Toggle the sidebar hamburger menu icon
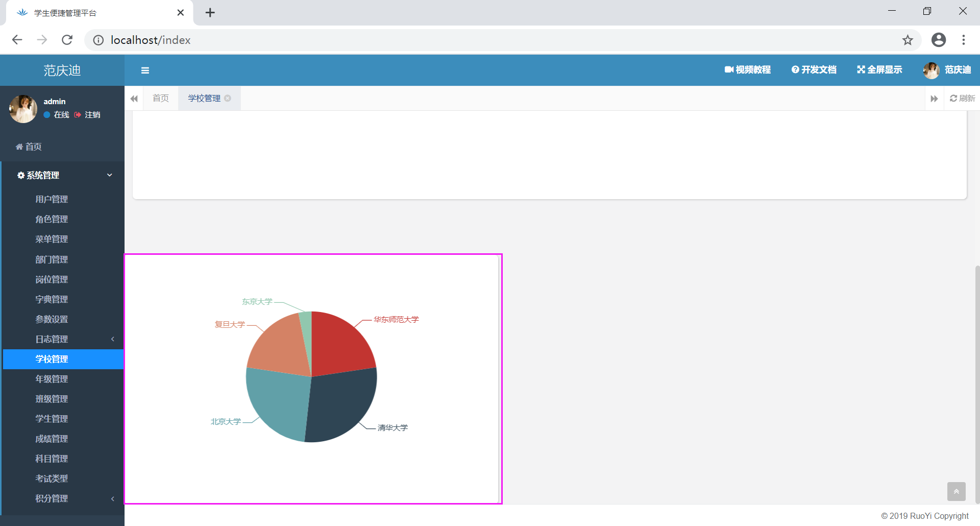 (x=145, y=70)
